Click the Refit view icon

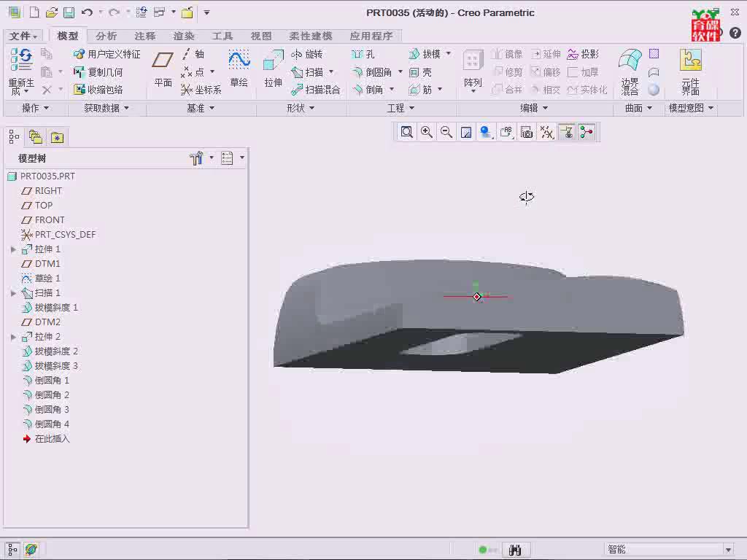click(406, 132)
